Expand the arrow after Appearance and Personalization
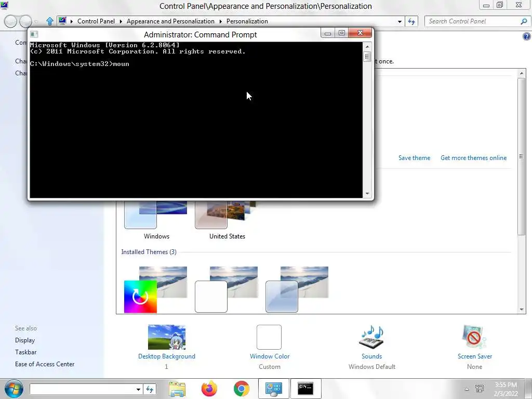Viewport: 532px width, 399px height. pos(220,21)
